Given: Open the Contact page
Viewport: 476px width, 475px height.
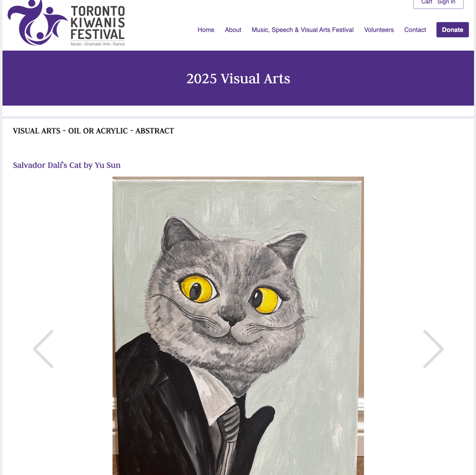Looking at the screenshot, I should [415, 30].
